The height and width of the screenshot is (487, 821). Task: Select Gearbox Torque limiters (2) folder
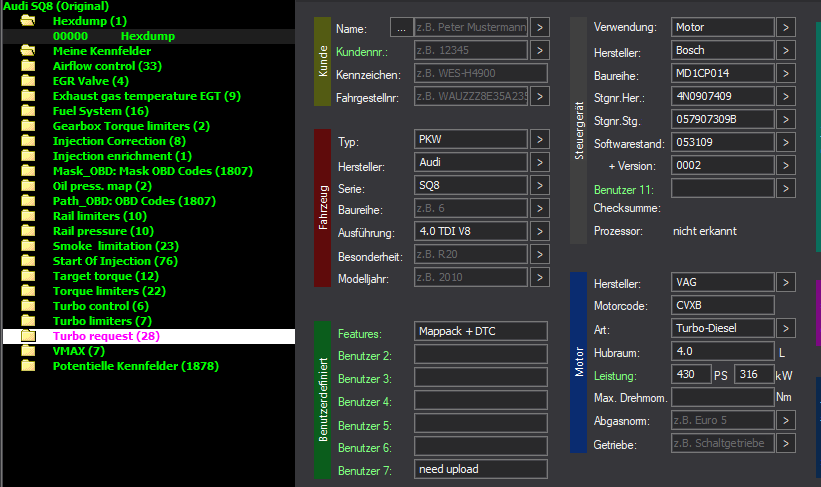(131, 126)
